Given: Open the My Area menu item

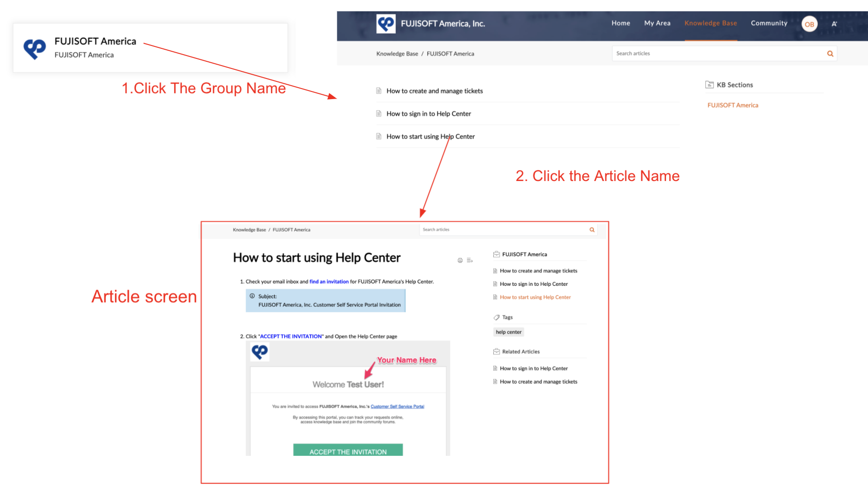Looking at the screenshot, I should 657,23.
